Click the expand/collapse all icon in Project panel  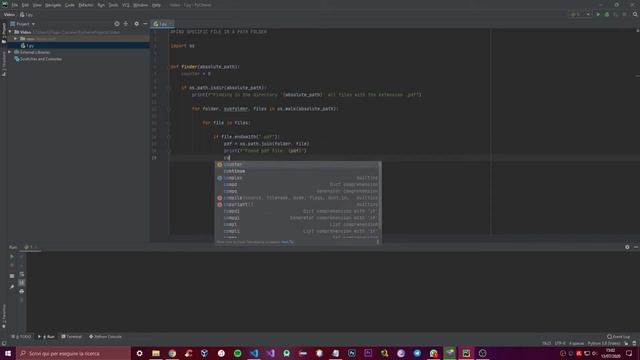pos(126,24)
